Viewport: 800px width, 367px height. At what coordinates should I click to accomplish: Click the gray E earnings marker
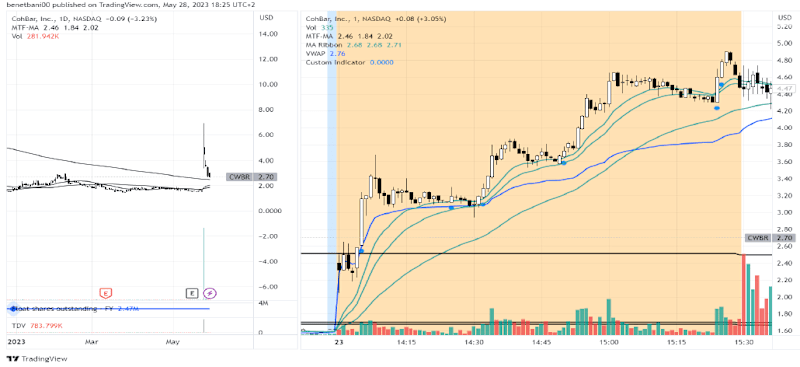pyautogui.click(x=192, y=293)
